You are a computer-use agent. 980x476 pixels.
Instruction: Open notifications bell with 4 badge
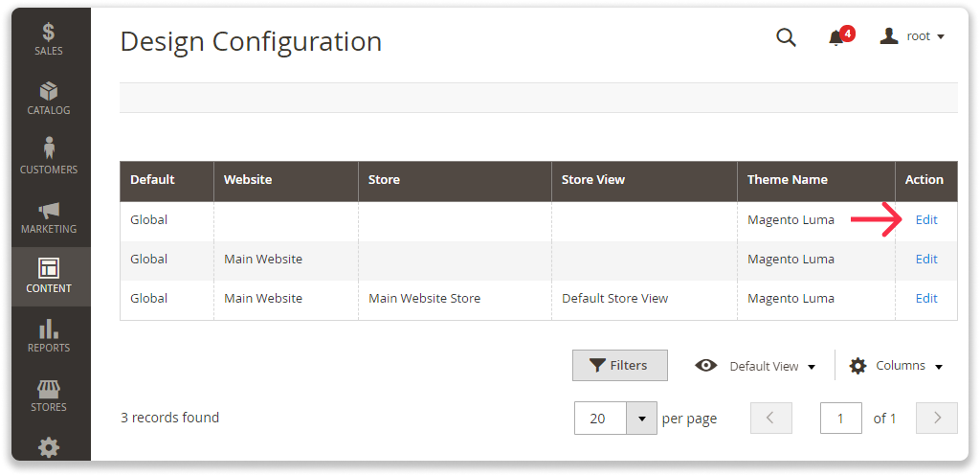tap(837, 37)
